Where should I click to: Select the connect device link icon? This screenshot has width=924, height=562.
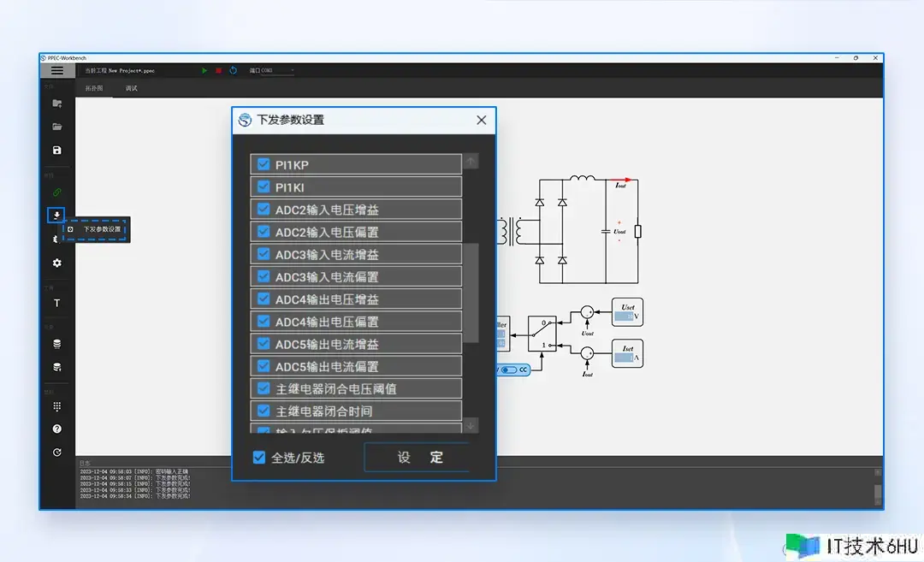point(56,192)
